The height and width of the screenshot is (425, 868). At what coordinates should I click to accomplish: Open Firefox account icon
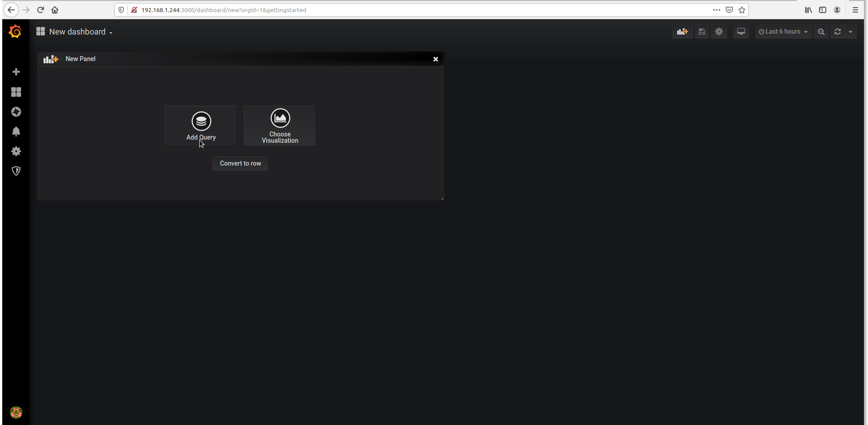[x=837, y=10]
